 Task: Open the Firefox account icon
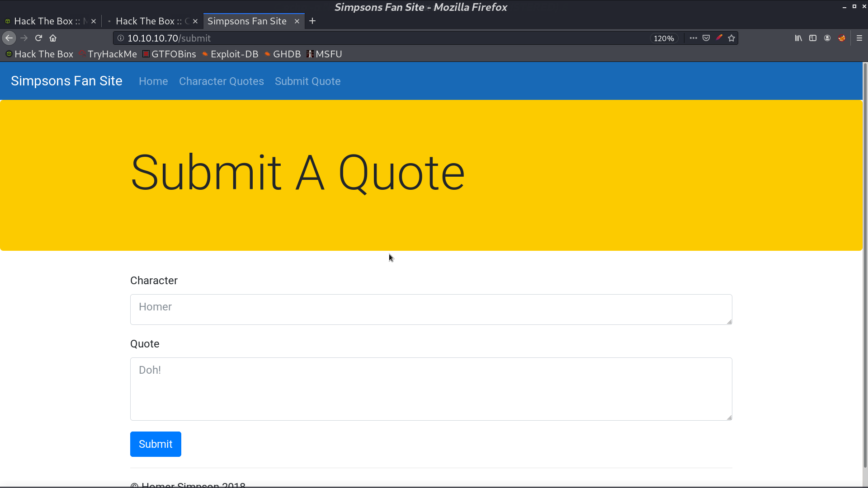(x=827, y=38)
